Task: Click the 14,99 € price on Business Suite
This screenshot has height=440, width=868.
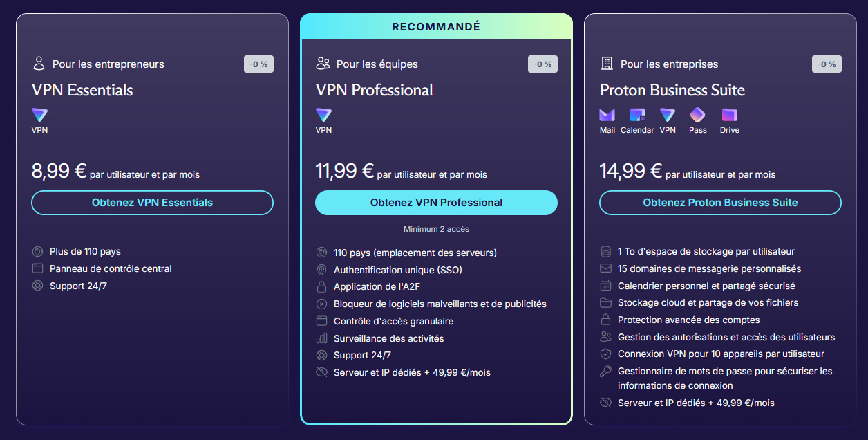Action: click(631, 170)
